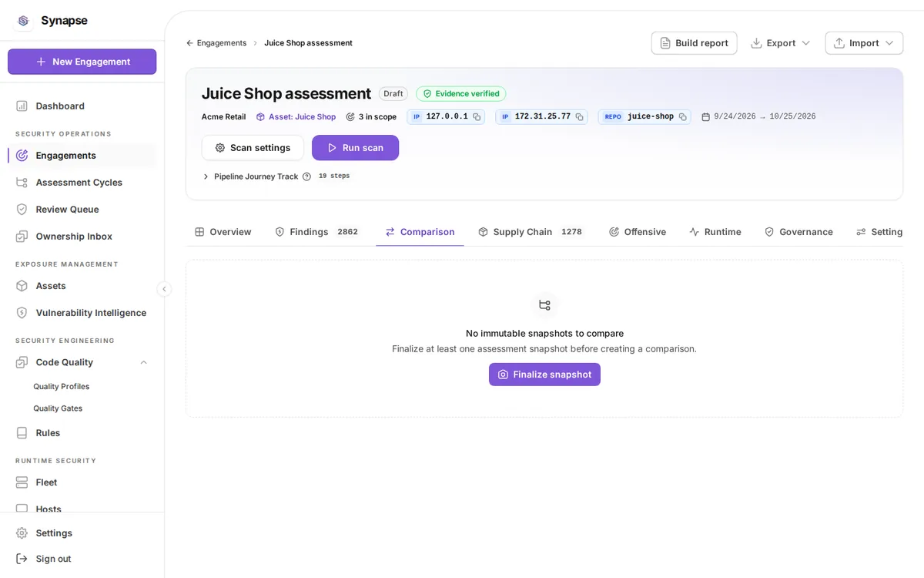Click the Draft status badge
Image resolution: width=924 pixels, height=578 pixels.
coord(393,94)
